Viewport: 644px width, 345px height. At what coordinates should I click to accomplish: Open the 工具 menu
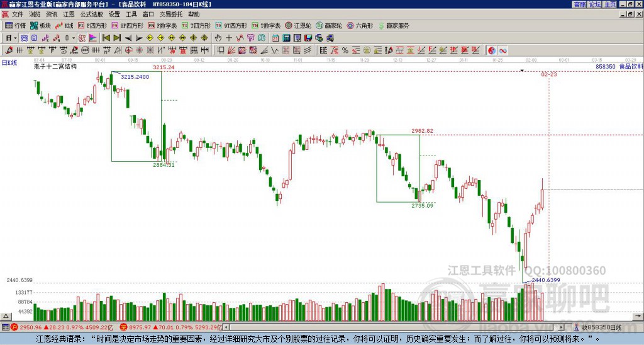pos(131,14)
